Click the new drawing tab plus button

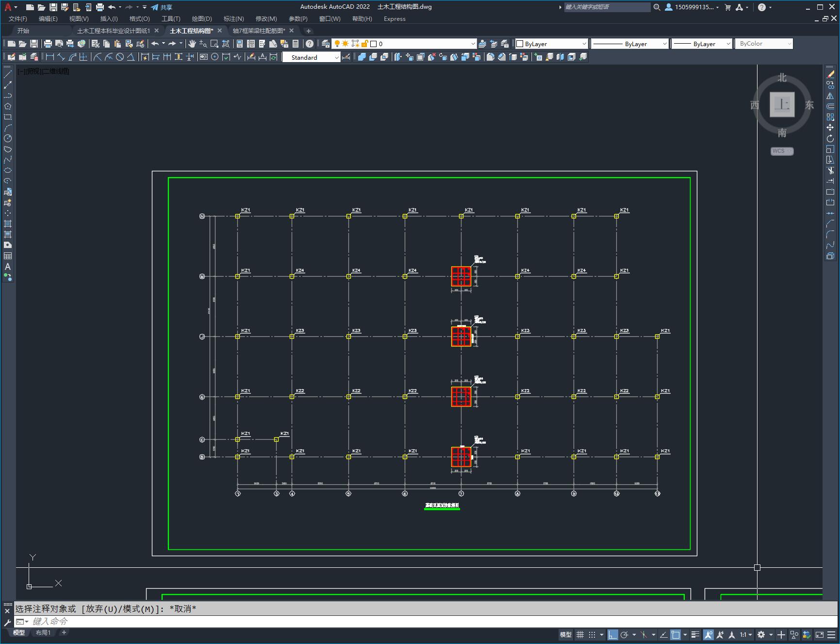pyautogui.click(x=308, y=31)
